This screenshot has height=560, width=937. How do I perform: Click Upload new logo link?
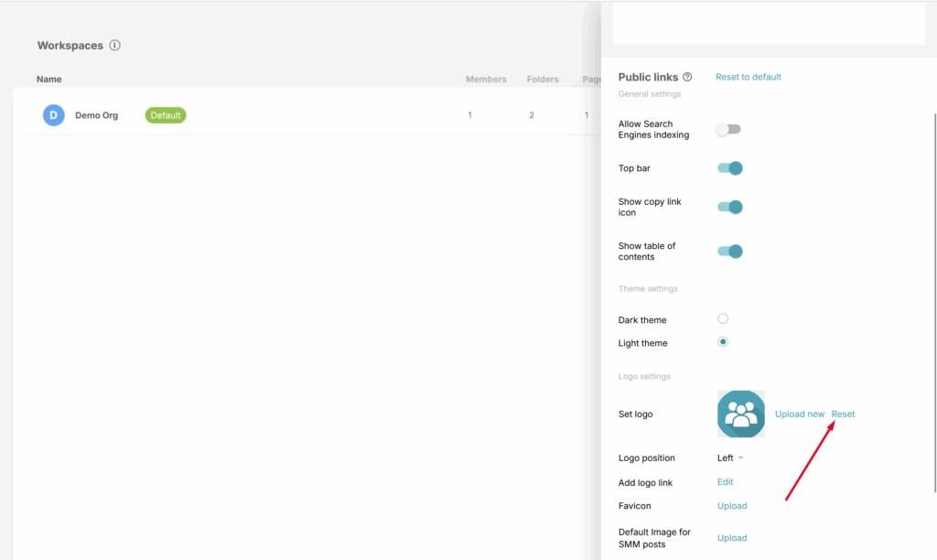click(x=799, y=415)
